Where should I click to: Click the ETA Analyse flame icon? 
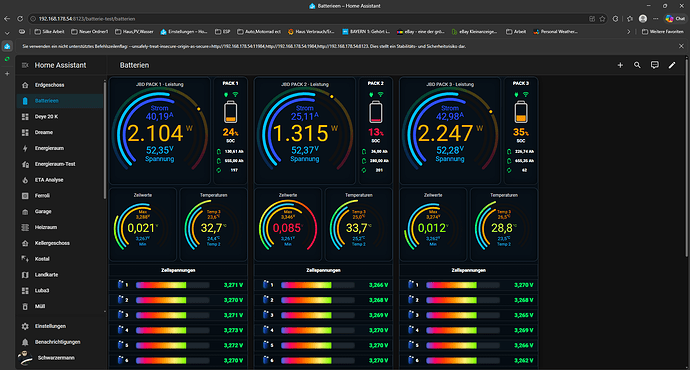tap(25, 180)
